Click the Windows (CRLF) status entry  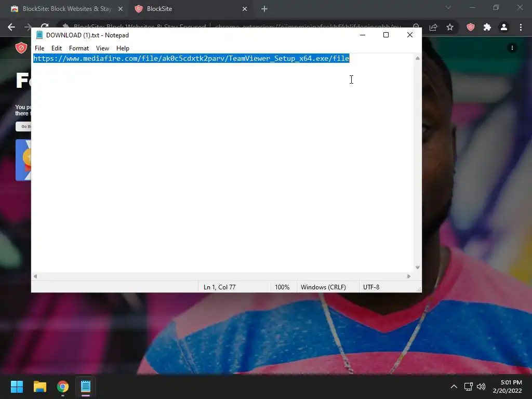(x=323, y=287)
